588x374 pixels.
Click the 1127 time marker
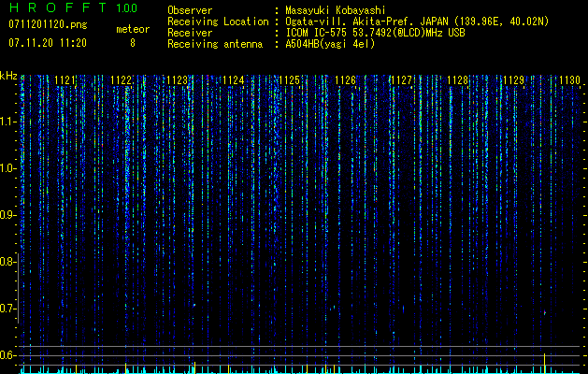tap(402, 80)
